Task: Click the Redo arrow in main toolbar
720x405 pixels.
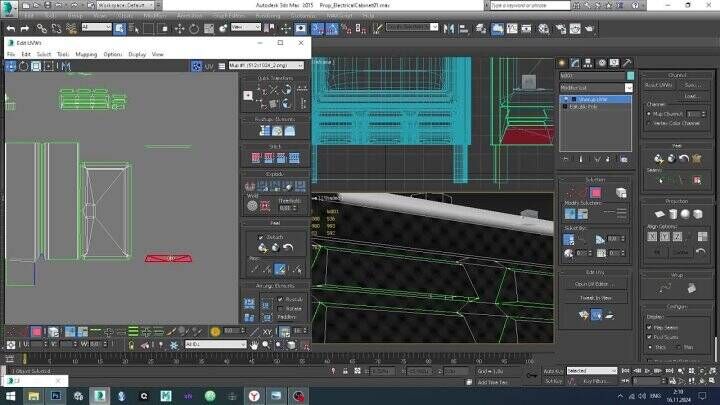Action: (25, 28)
